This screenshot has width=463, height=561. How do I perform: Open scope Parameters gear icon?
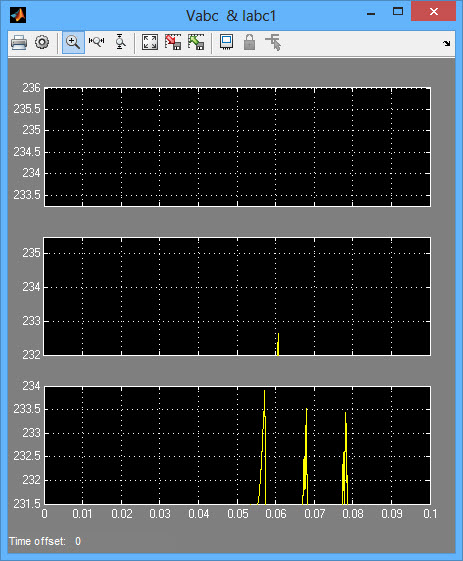42,43
